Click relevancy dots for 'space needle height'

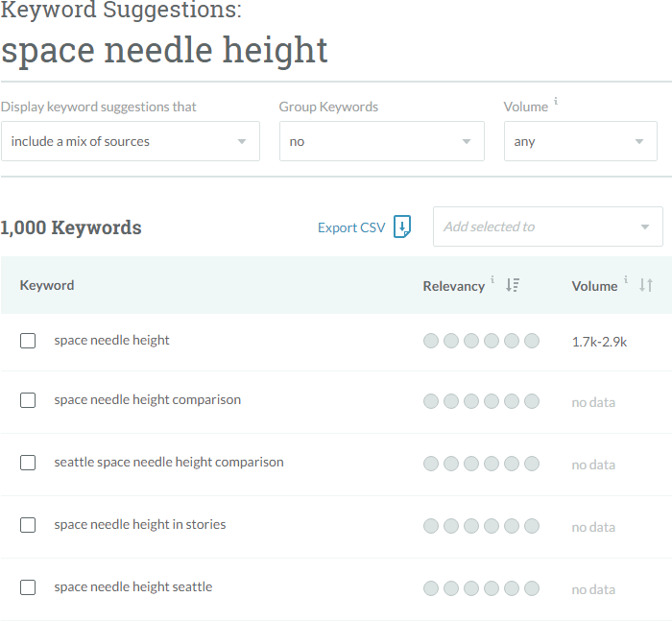click(481, 341)
